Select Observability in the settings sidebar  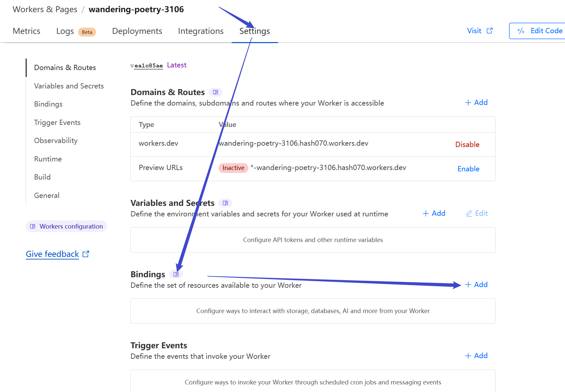[x=56, y=141]
